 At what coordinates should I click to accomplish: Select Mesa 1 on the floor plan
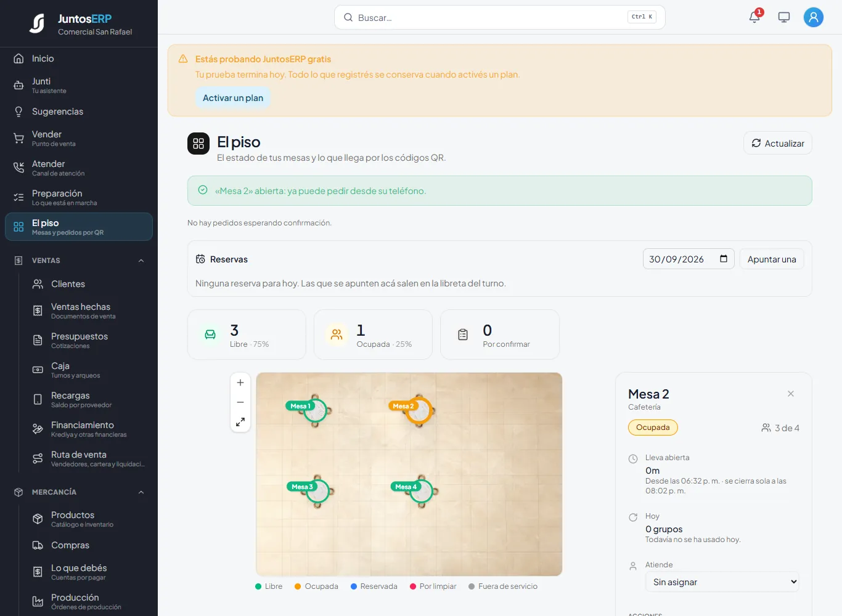point(315,410)
